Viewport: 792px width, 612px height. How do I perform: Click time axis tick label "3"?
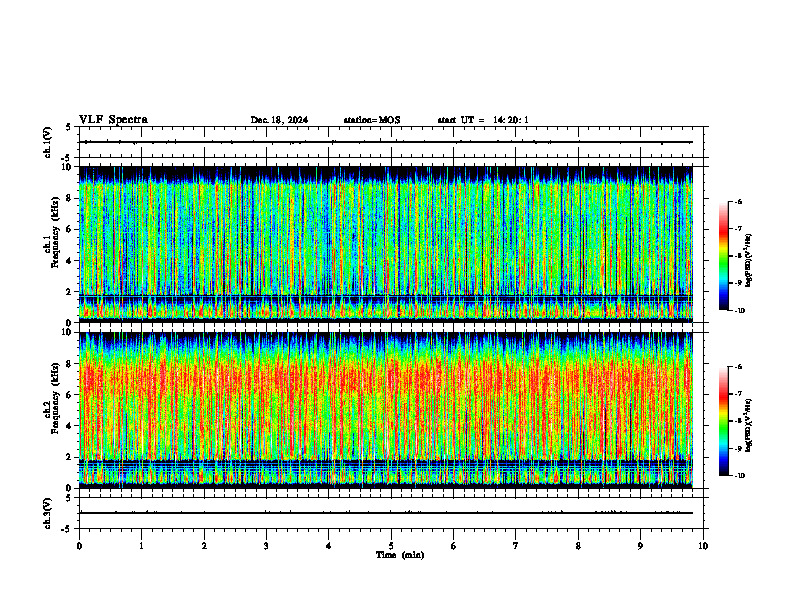(266, 546)
